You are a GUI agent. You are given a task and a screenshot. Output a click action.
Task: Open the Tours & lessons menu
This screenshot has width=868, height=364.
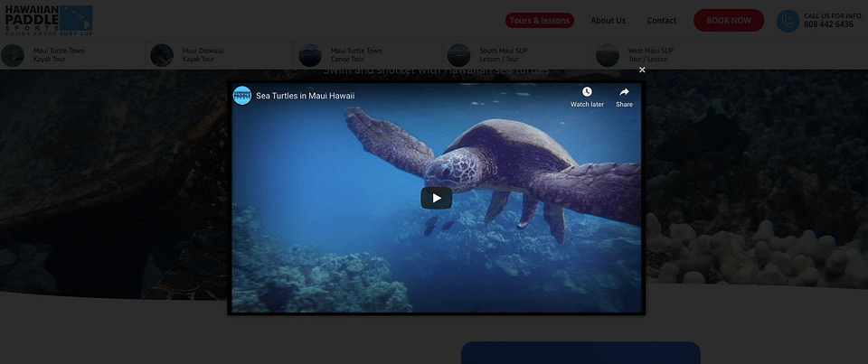tap(539, 21)
